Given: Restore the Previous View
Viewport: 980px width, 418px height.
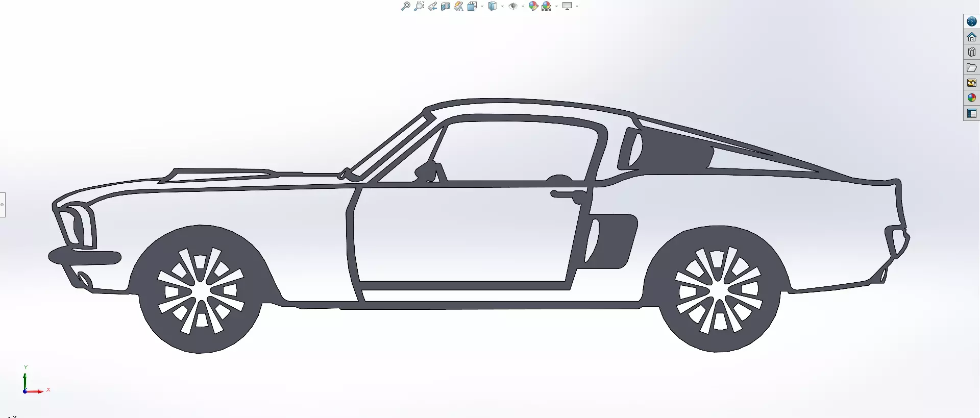Looking at the screenshot, I should [432, 6].
